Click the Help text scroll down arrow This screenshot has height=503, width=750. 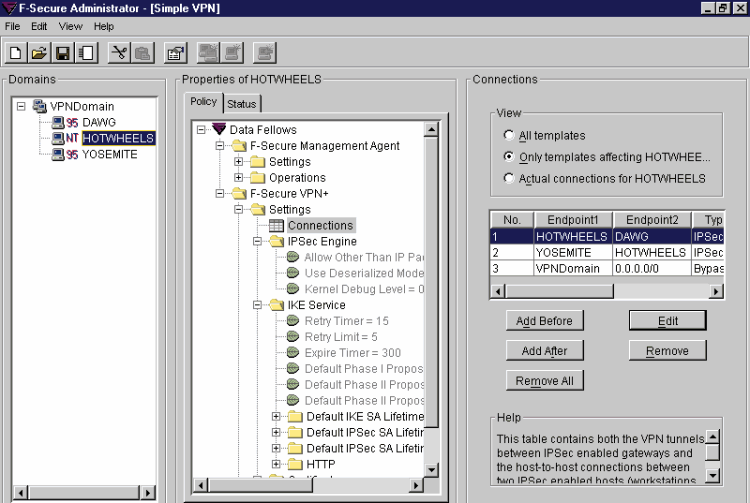(712, 475)
